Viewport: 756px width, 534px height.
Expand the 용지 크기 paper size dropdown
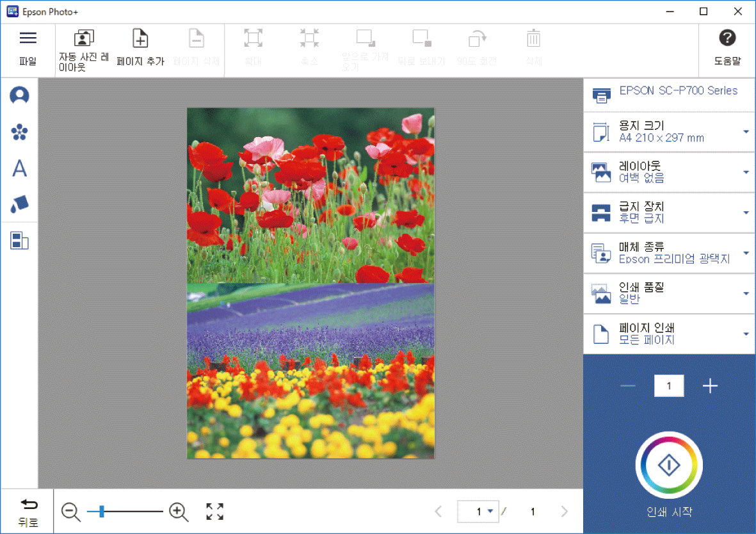[746, 132]
